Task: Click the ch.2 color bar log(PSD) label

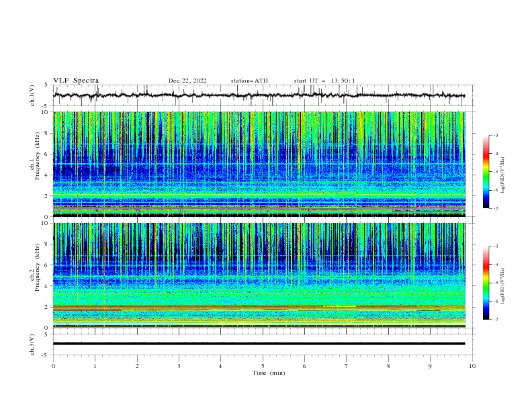Action: [x=502, y=285]
